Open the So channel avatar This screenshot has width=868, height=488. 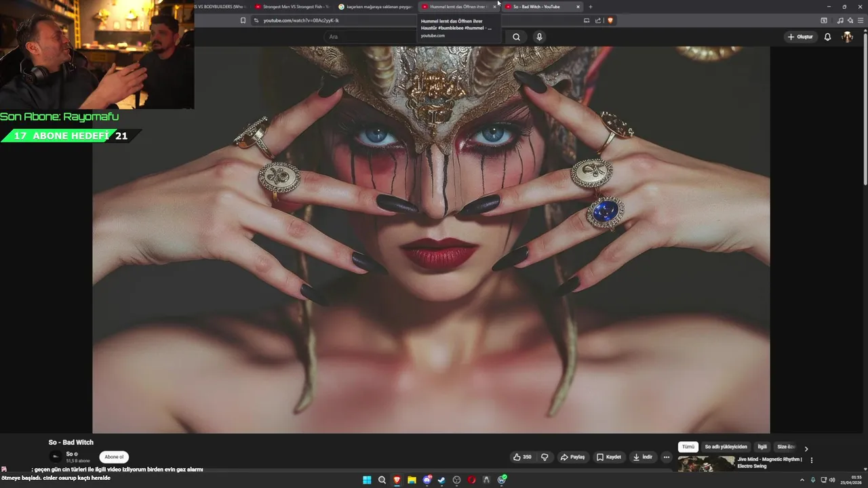click(56, 457)
